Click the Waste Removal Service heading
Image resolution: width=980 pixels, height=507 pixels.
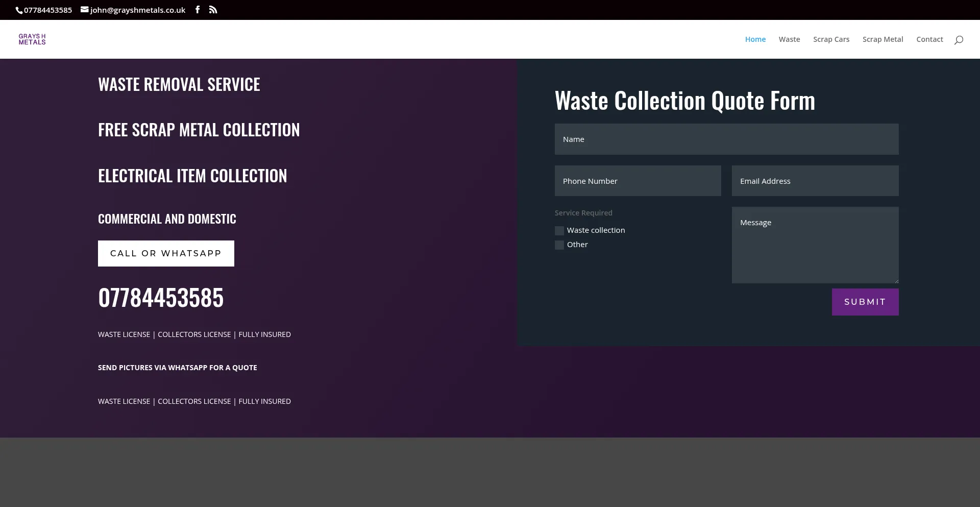(179, 84)
